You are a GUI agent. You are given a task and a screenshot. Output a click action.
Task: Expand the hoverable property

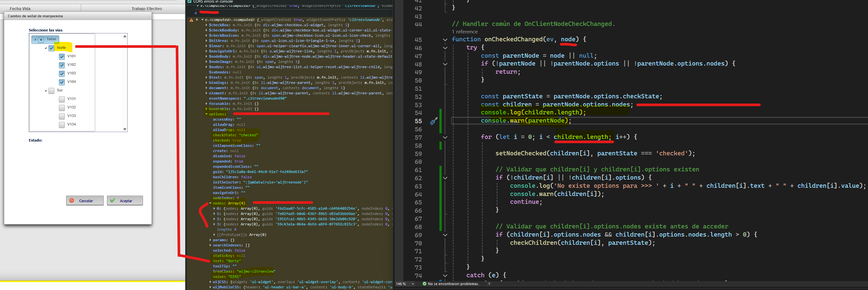pyautogui.click(x=206, y=109)
